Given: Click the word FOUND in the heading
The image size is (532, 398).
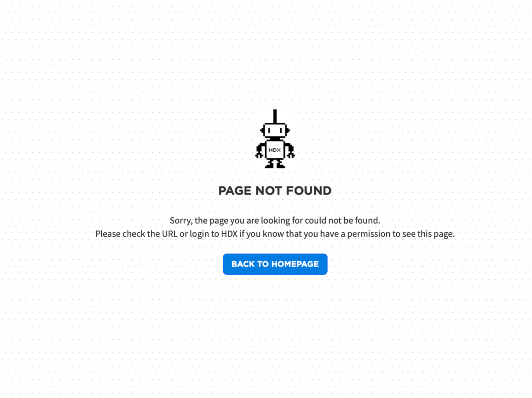Looking at the screenshot, I should pyautogui.click(x=309, y=190).
